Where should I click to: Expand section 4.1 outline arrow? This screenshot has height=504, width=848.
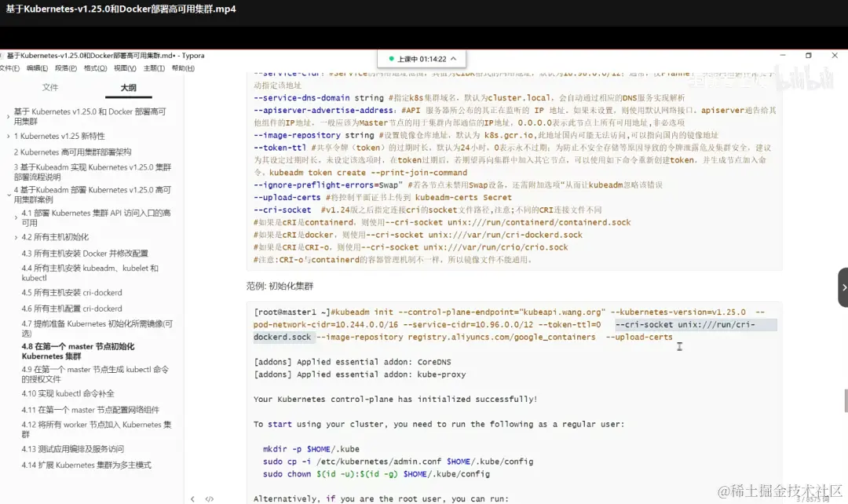pos(16,218)
